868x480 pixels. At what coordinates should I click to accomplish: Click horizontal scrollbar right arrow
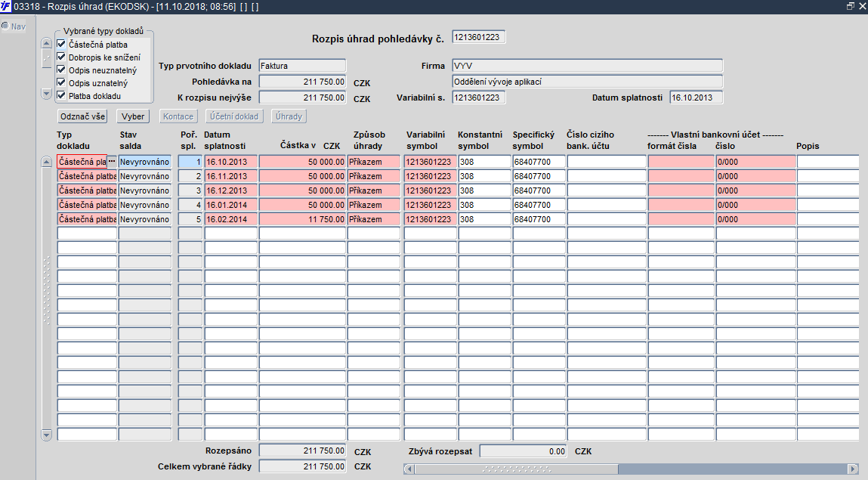853,469
